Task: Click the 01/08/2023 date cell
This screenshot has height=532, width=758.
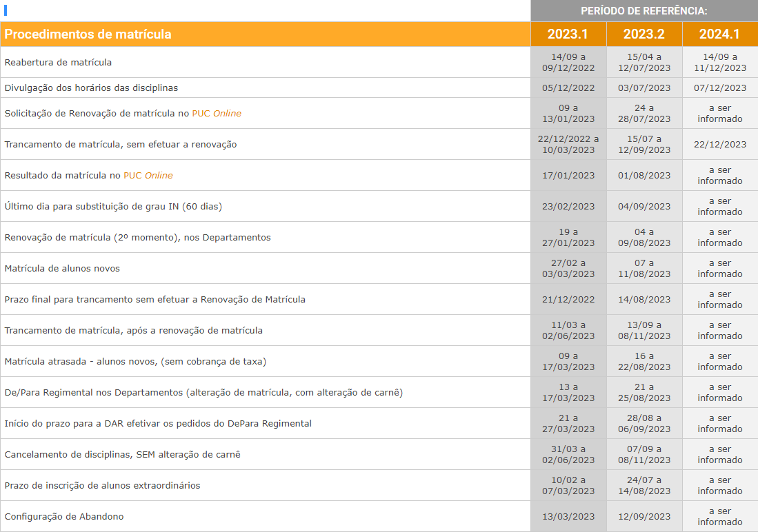Action: point(644,176)
